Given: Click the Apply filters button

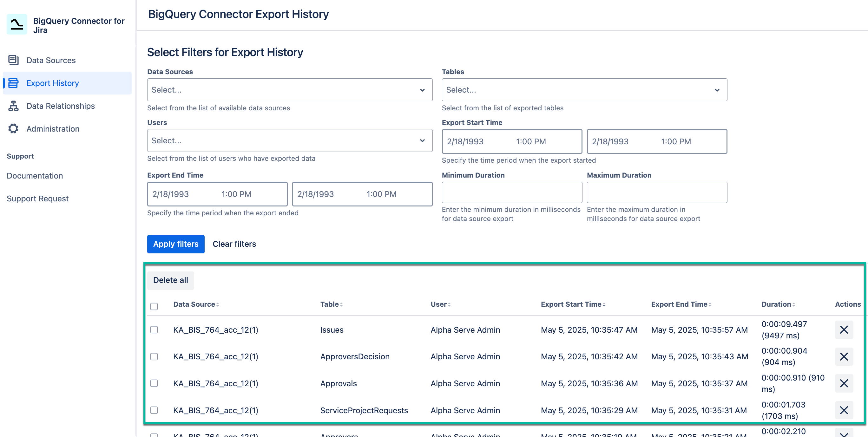Looking at the screenshot, I should 175,244.
